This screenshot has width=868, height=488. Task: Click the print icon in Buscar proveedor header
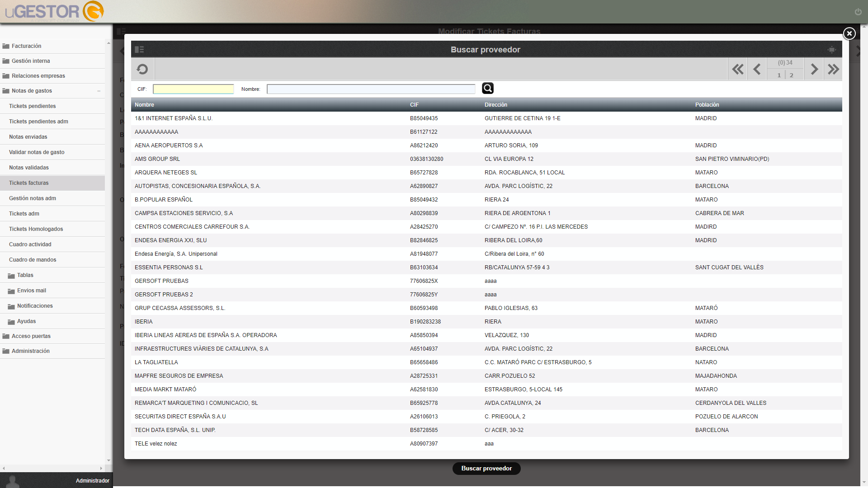832,49
